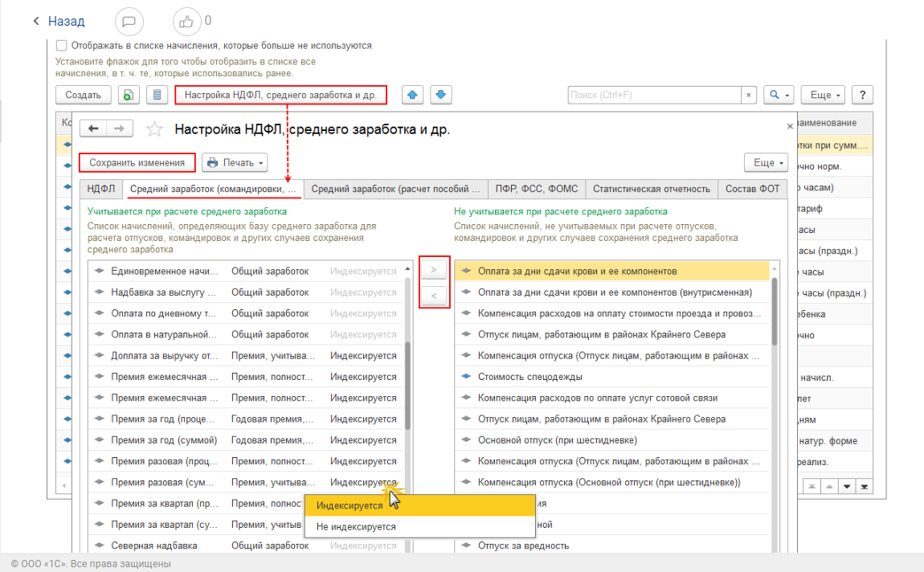Click the Создать button

coord(84,95)
